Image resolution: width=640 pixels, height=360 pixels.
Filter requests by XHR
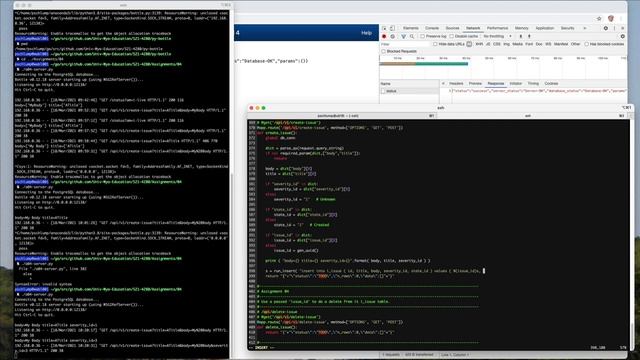pyautogui.click(x=479, y=44)
